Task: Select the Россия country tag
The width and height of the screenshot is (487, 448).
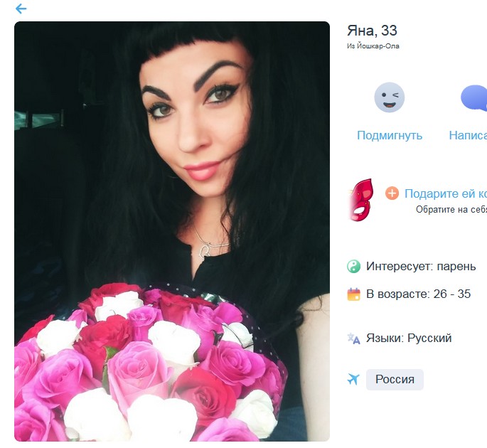Action: 395,379
